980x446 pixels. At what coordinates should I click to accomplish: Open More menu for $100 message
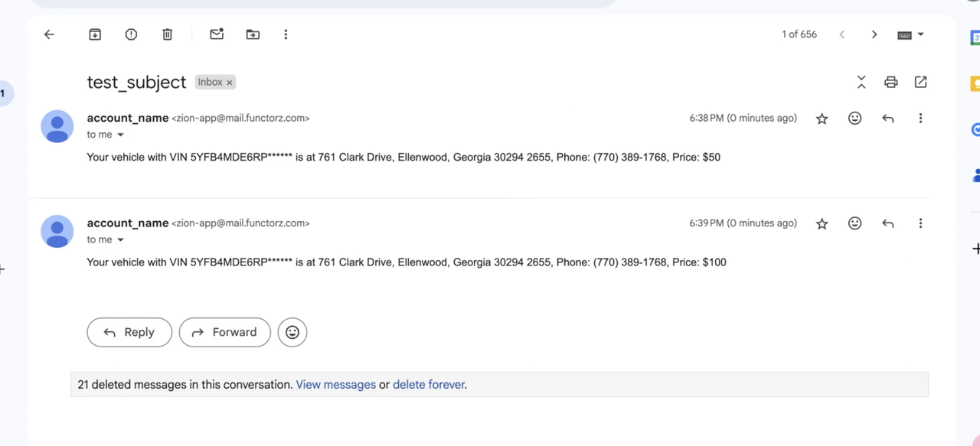[x=920, y=223]
